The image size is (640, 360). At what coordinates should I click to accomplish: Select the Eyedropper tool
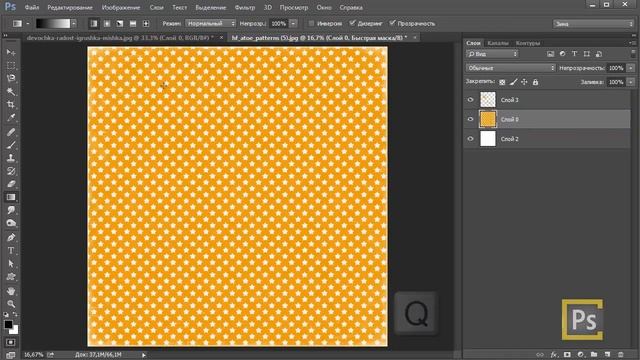point(11,118)
